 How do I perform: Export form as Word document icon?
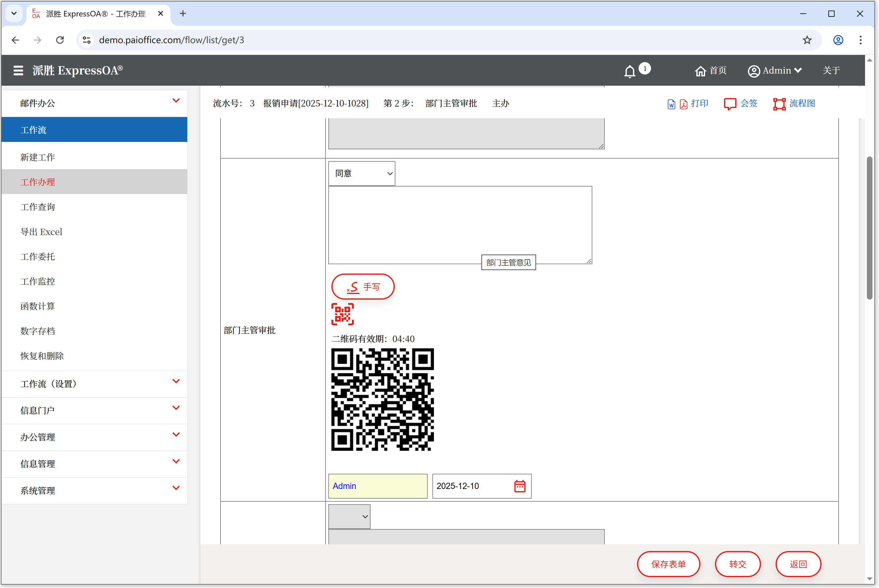pos(671,104)
